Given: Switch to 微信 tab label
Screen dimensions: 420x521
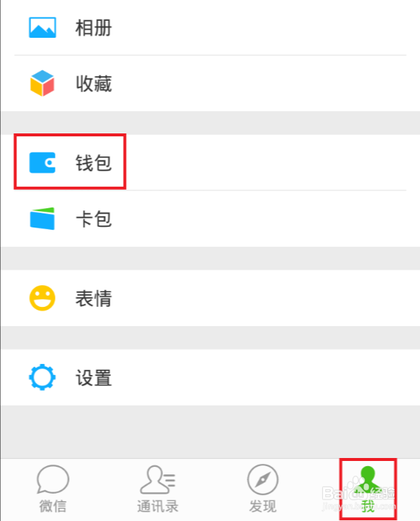Looking at the screenshot, I should point(53,506).
